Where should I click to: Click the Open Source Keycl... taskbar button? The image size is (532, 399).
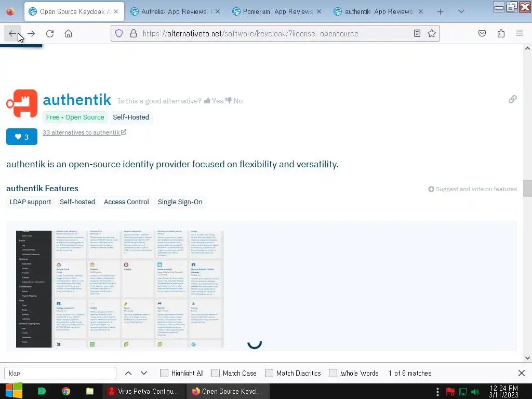coord(228,392)
